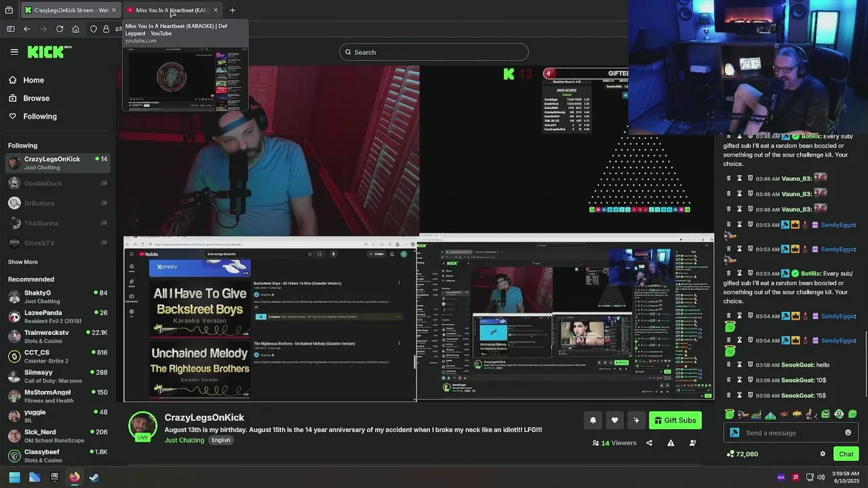Click SeookGoat username on hello message
868x488 pixels.
pos(797,365)
